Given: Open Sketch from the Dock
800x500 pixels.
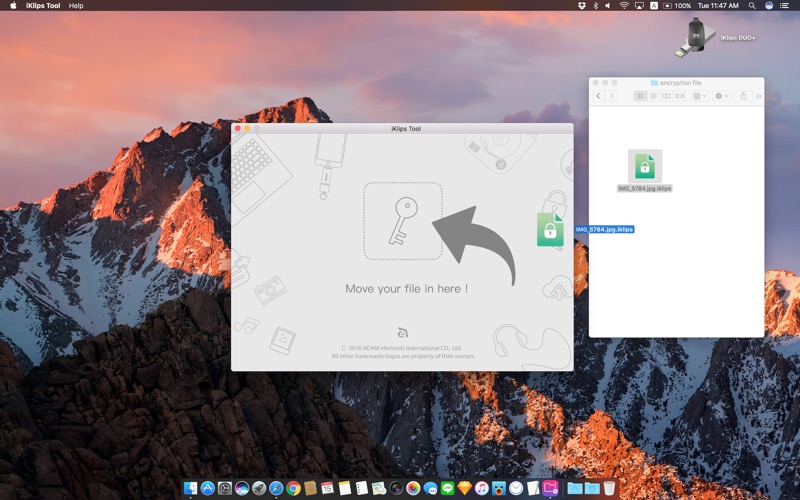Looking at the screenshot, I should [464, 488].
